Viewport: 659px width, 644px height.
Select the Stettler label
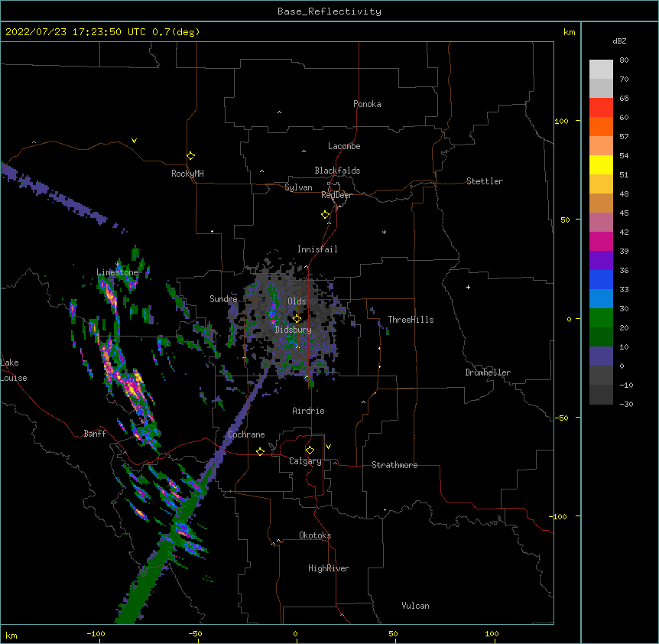485,181
